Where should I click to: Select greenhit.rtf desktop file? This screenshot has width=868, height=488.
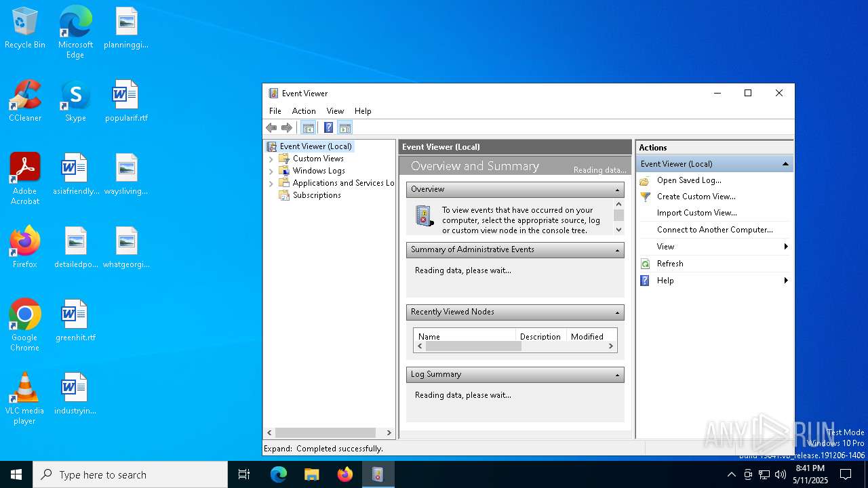point(75,321)
